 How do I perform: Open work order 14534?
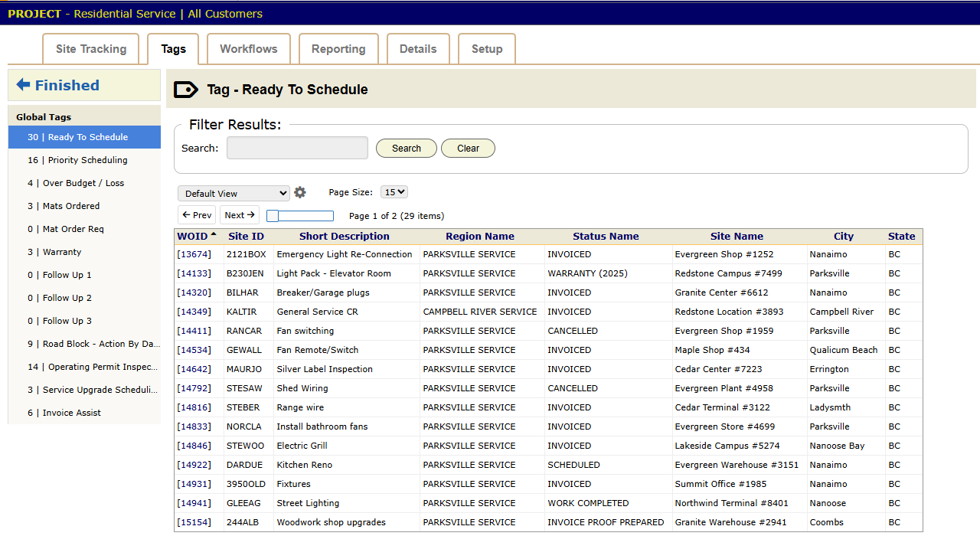(x=194, y=350)
